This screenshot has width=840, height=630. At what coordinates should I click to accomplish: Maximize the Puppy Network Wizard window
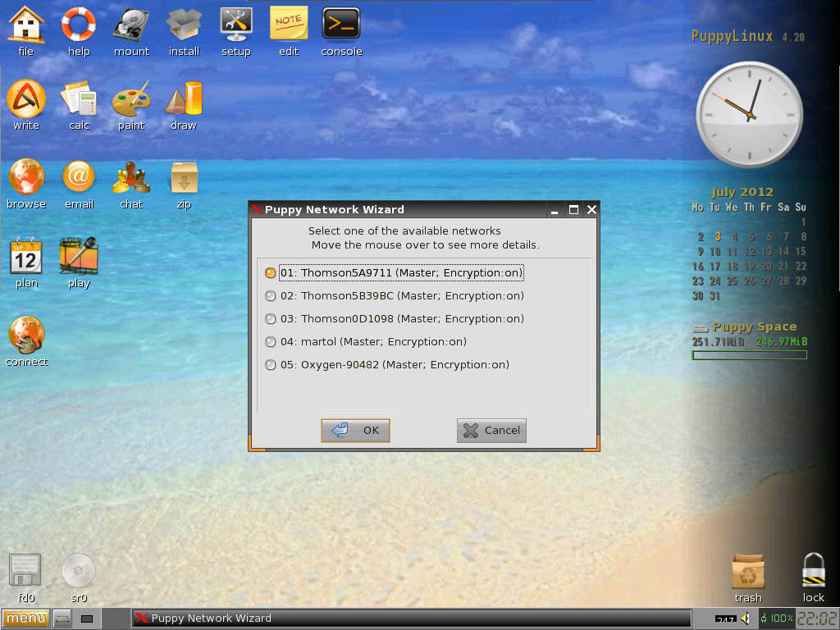573,210
